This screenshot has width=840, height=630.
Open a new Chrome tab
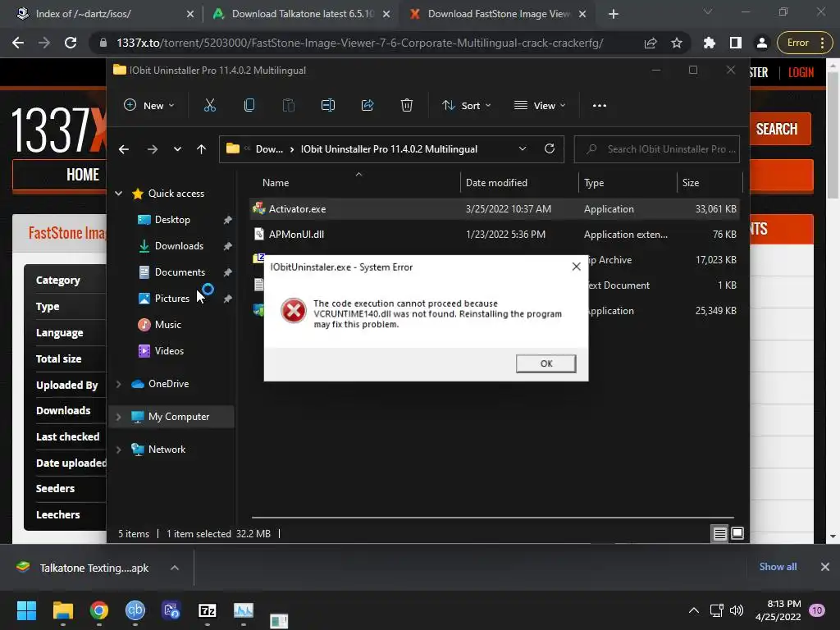[614, 14]
